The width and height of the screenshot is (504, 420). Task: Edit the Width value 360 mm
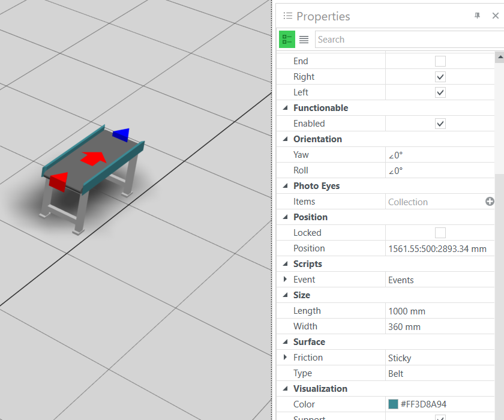pyautogui.click(x=440, y=326)
